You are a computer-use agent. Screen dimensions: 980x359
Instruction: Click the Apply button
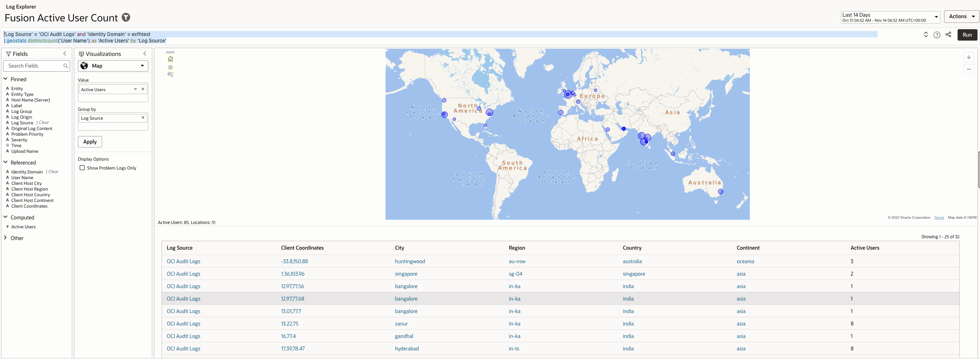coord(90,142)
